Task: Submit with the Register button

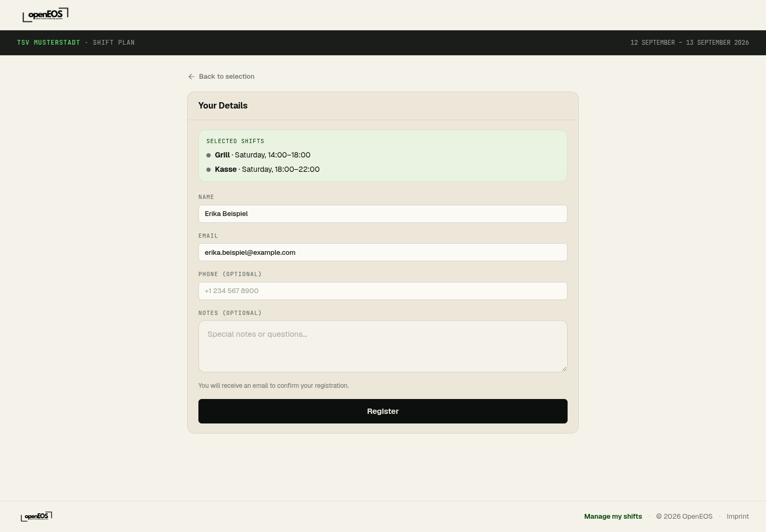Action: pyautogui.click(x=383, y=411)
